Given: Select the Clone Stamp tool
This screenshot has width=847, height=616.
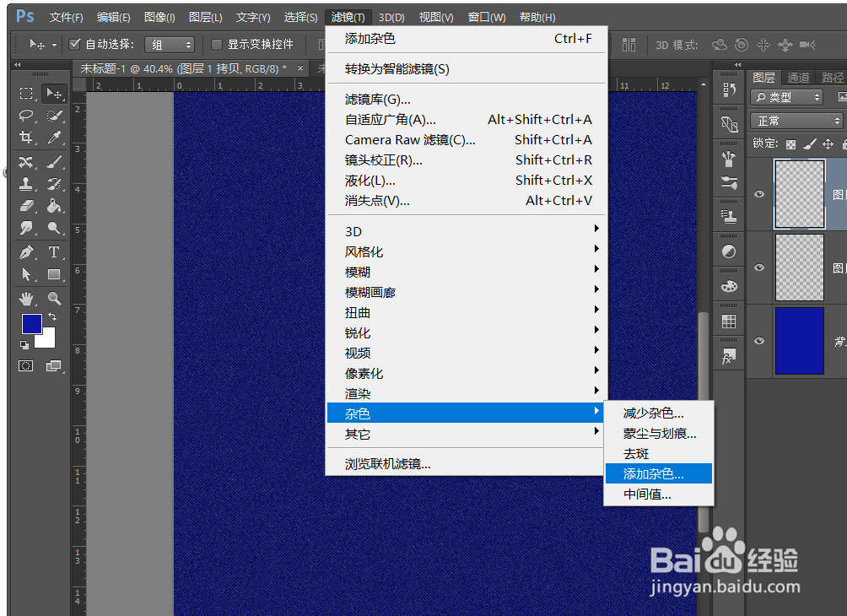Looking at the screenshot, I should click(x=25, y=184).
